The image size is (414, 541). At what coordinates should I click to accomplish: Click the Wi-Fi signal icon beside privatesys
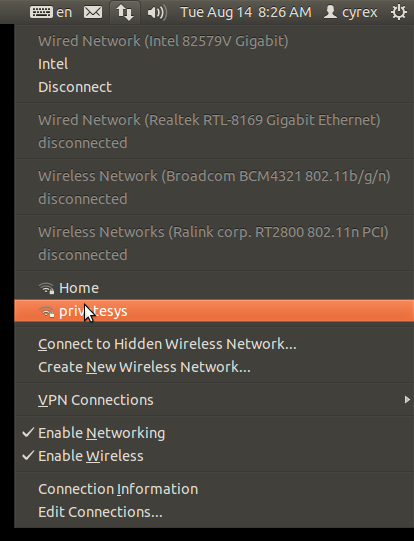46,311
